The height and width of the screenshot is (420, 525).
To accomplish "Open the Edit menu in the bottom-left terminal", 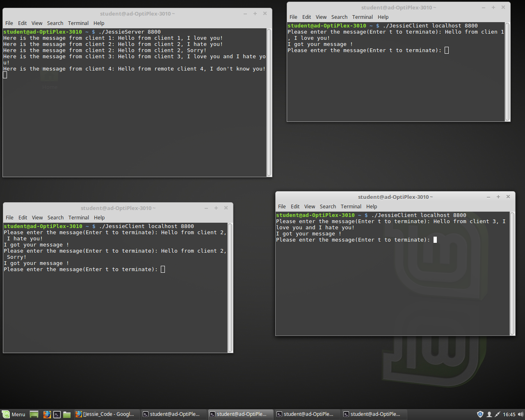I will 23,217.
